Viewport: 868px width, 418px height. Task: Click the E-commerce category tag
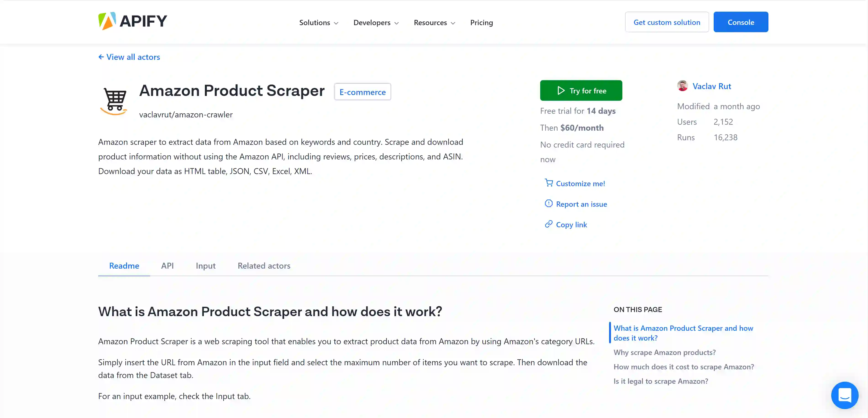tap(362, 92)
